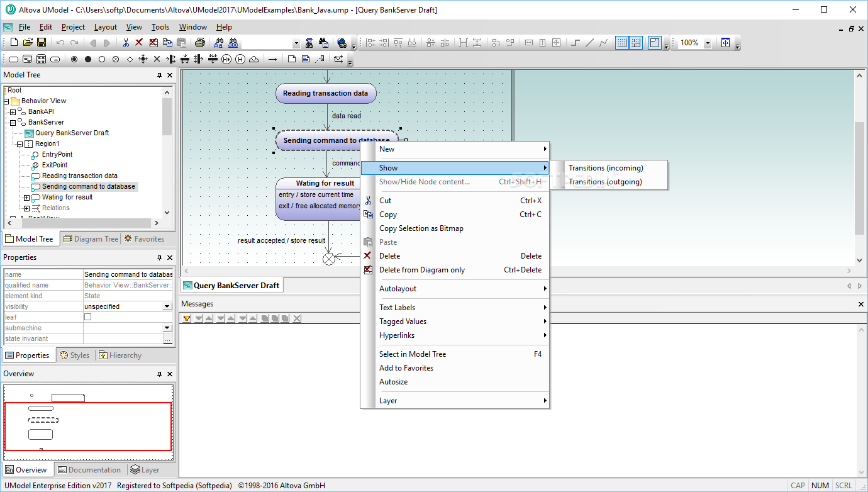
Task: Click the Find binoculars Aa icon
Action: pos(218,43)
